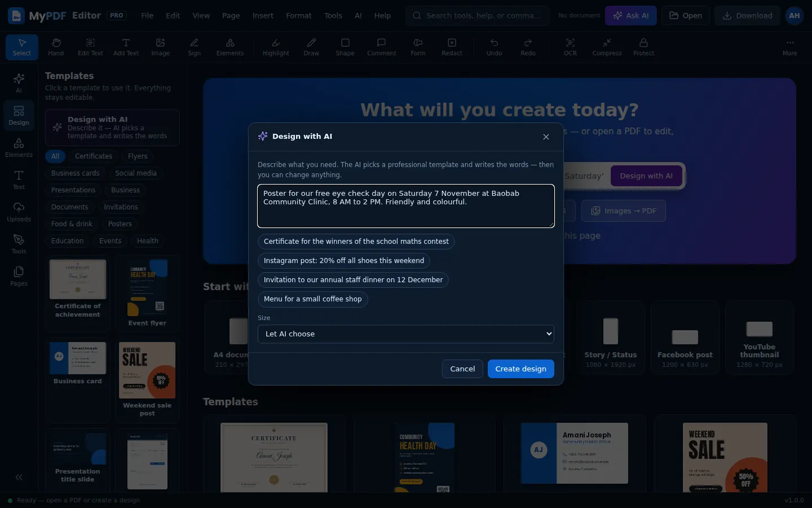Screen dimensions: 812x508
Task: Add a Comment with toolbar icon
Action: 382,47
